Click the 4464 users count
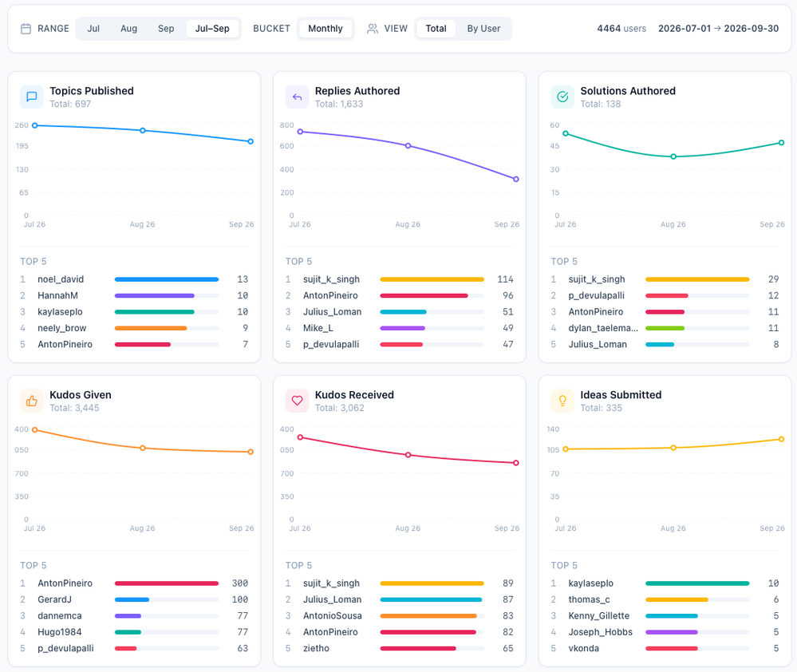 (x=621, y=29)
